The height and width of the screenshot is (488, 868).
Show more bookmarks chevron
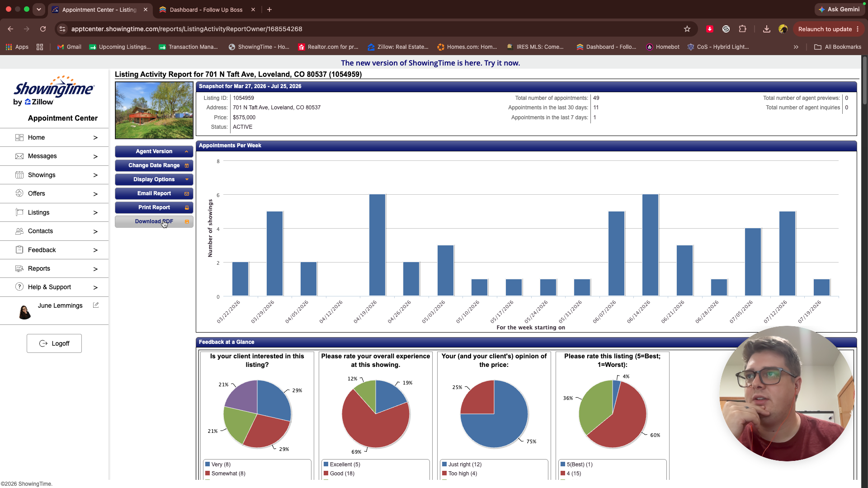click(x=796, y=47)
